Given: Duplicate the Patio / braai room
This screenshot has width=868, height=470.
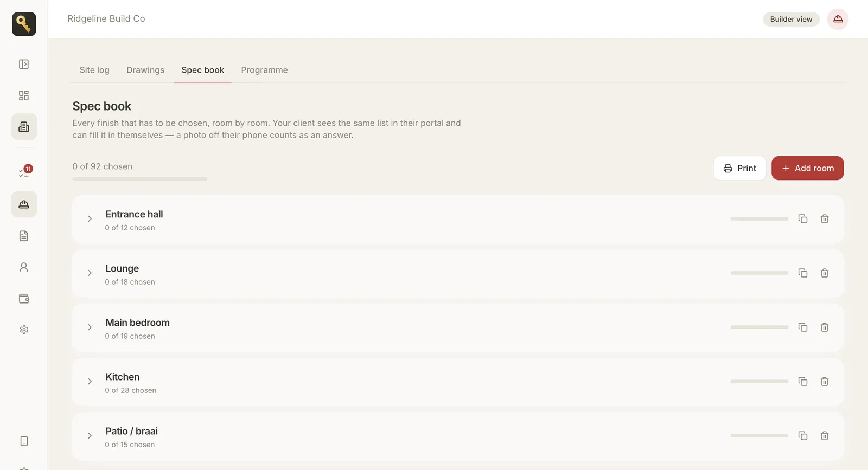Looking at the screenshot, I should click(x=803, y=435).
